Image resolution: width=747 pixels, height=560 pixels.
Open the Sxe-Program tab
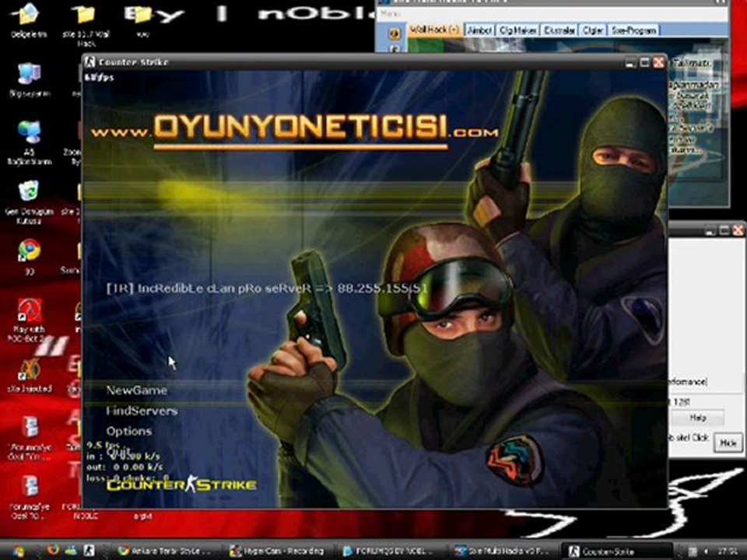633,30
